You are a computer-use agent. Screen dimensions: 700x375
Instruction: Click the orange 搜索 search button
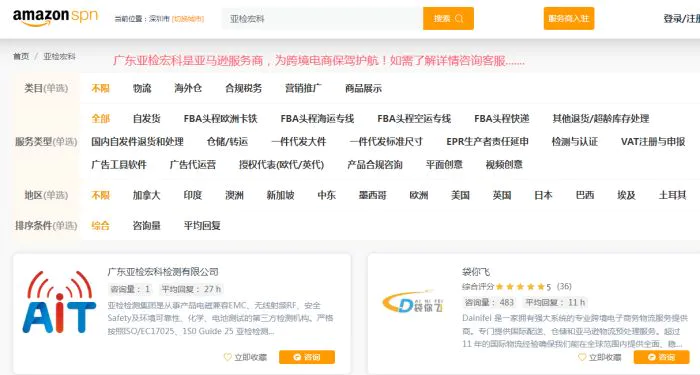[448, 19]
